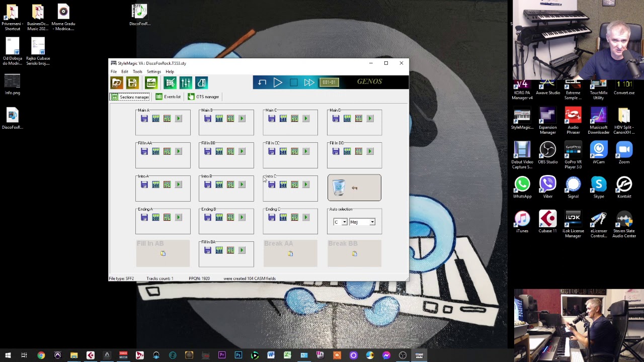Open the Settings menu
This screenshot has width=644, height=362.
[154, 71]
